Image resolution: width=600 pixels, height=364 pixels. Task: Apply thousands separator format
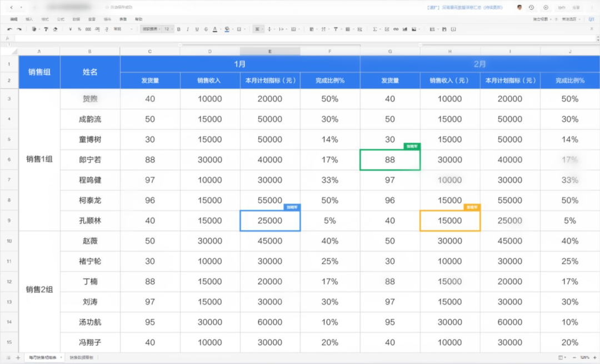(x=88, y=29)
